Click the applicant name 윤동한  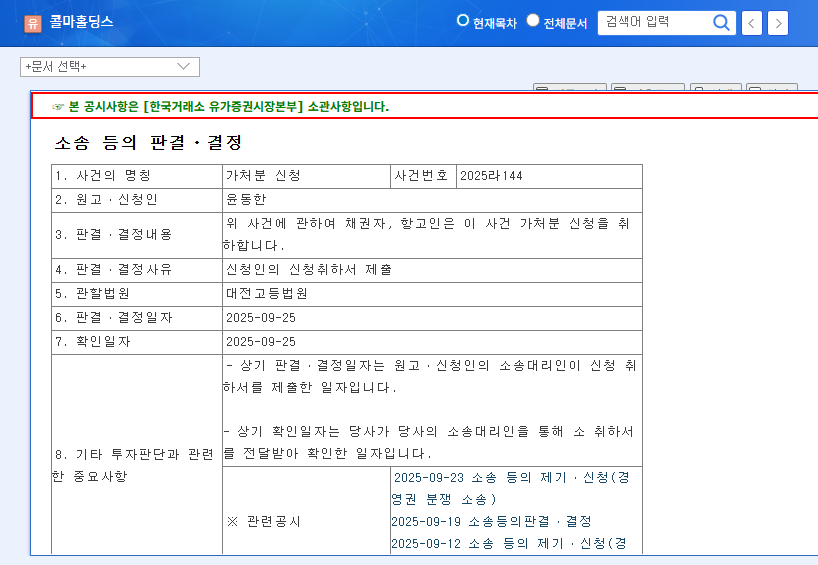pos(246,199)
